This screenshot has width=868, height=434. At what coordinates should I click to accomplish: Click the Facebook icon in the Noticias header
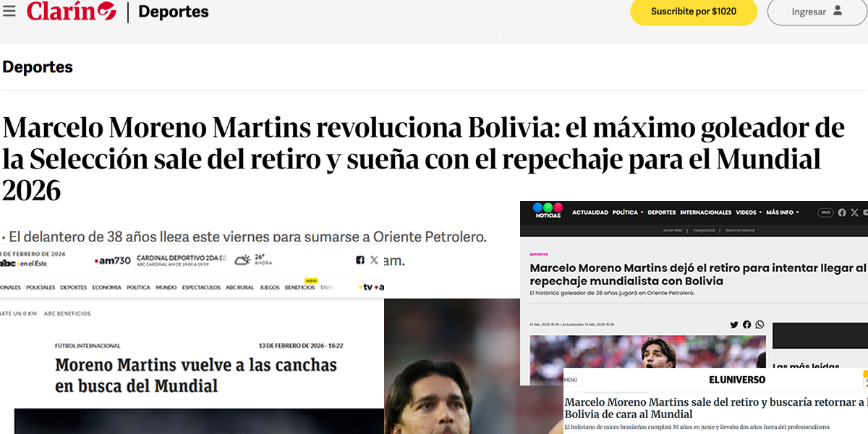click(x=842, y=213)
